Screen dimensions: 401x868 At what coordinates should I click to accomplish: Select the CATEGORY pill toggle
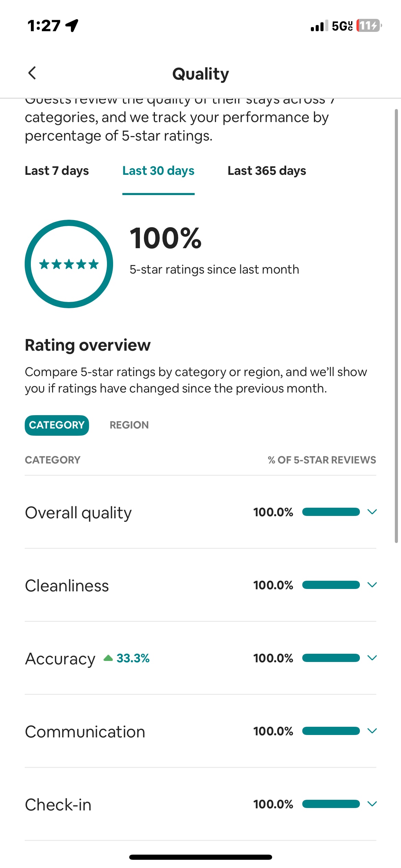click(57, 425)
